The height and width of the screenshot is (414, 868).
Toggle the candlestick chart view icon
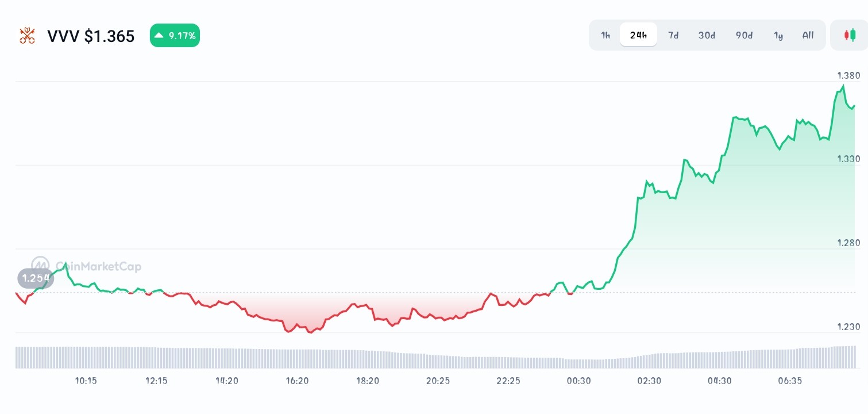point(849,35)
